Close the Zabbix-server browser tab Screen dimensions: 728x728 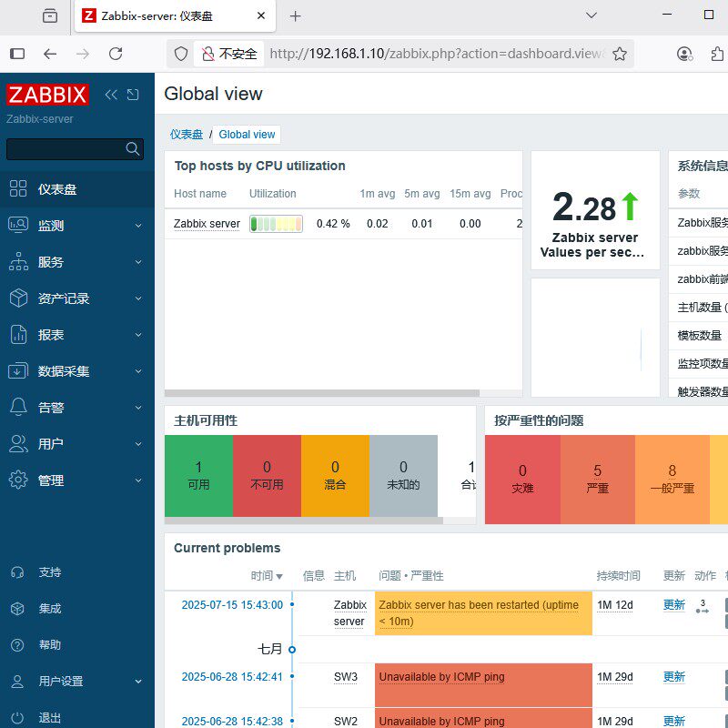tap(261, 15)
